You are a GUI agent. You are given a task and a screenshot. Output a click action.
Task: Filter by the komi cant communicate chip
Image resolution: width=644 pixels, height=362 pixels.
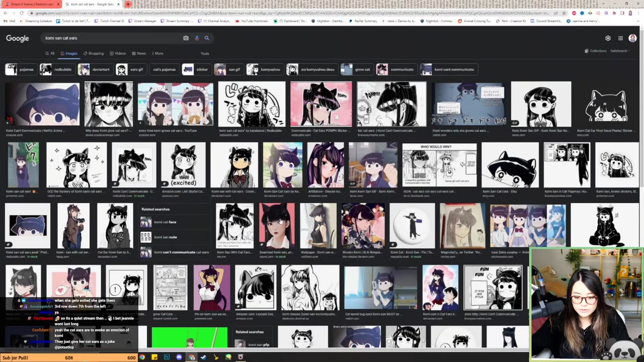coord(449,69)
